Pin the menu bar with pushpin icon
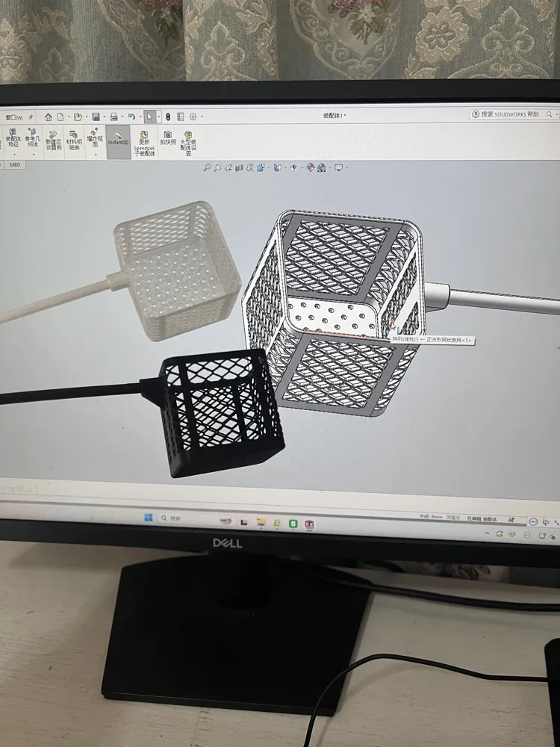Image resolution: width=560 pixels, height=747 pixels. (x=31, y=117)
